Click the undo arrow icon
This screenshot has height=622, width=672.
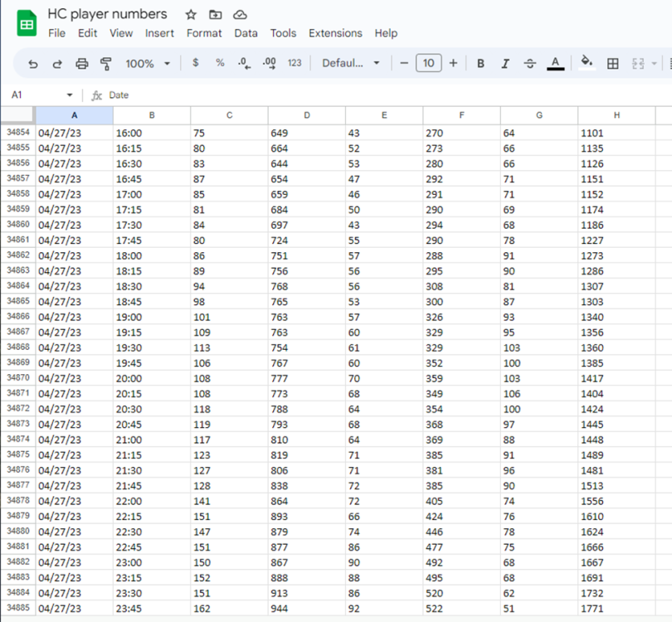coord(33,63)
